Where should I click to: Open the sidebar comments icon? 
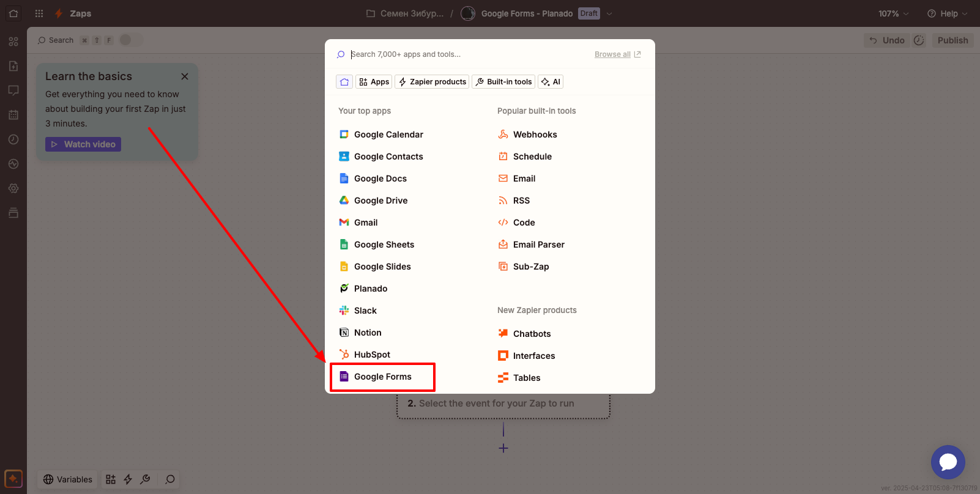13,90
